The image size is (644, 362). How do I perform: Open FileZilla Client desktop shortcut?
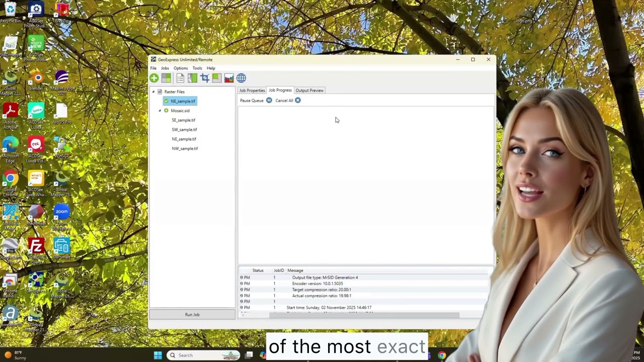click(36, 251)
